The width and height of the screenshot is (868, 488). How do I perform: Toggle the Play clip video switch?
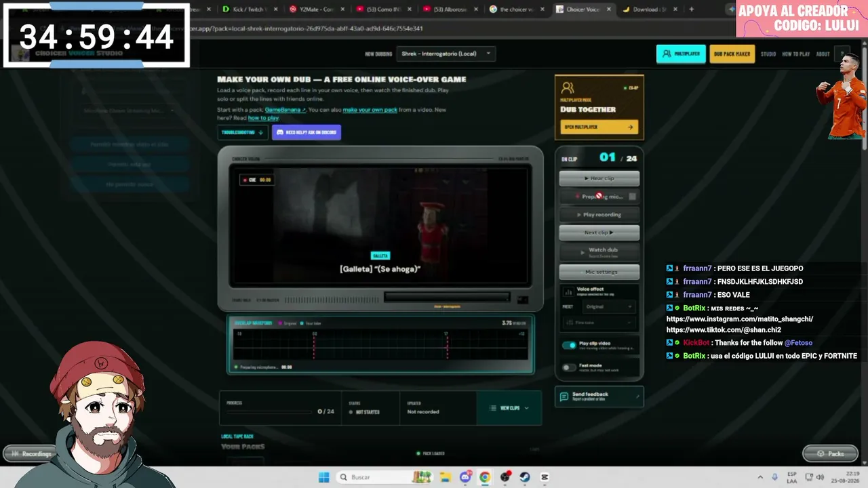tap(569, 345)
